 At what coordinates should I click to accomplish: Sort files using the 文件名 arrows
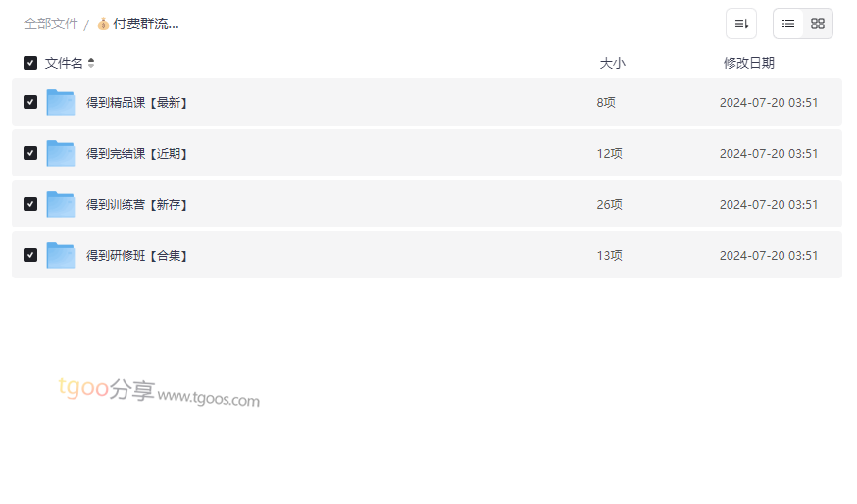[x=91, y=63]
